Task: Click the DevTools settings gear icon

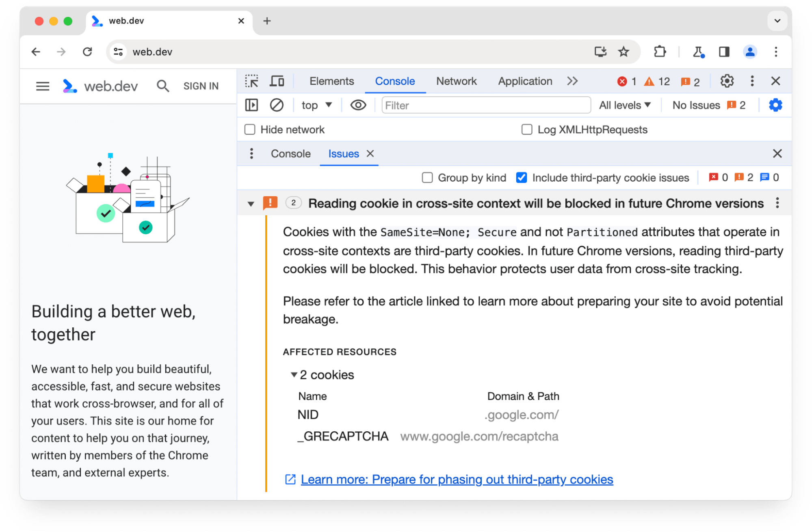Action: 727,81
